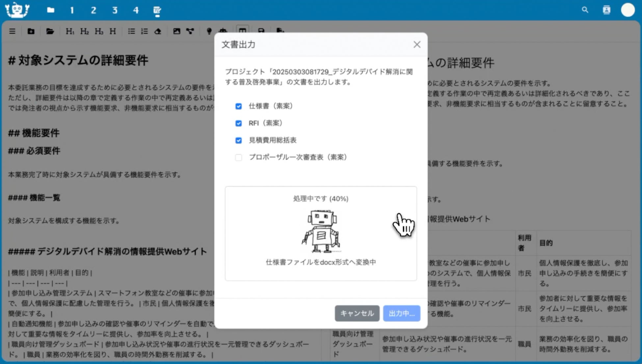Click the new folder plus icon
642x364 pixels.
pyautogui.click(x=31, y=31)
